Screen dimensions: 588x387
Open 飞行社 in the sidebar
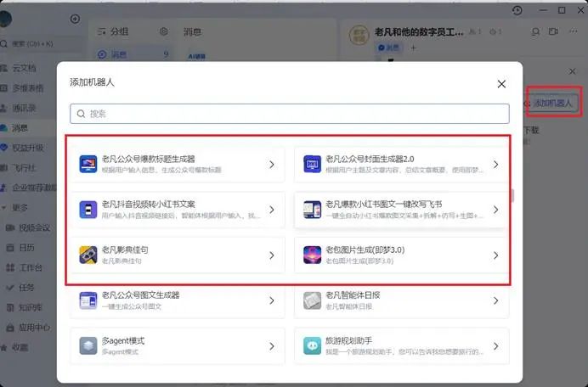tap(22, 168)
